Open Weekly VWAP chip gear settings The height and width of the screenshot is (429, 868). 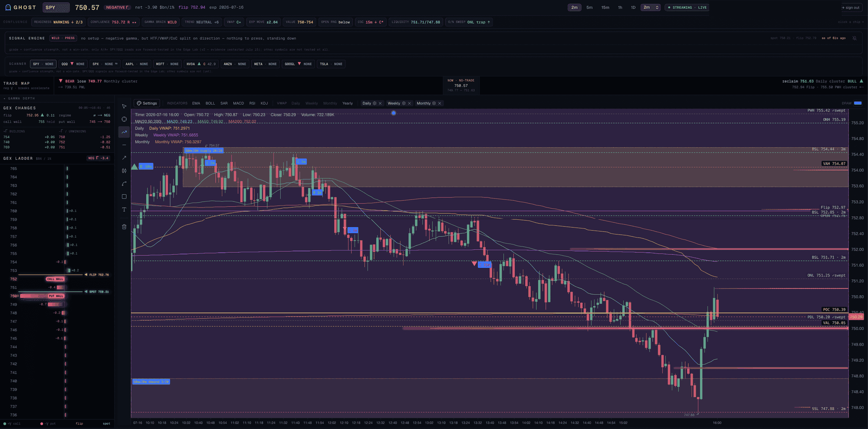[404, 103]
